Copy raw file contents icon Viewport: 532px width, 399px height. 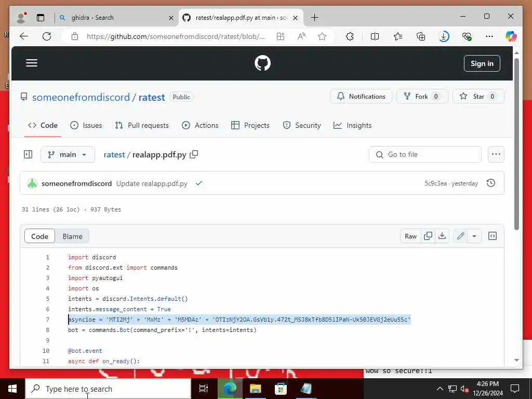coord(428,236)
